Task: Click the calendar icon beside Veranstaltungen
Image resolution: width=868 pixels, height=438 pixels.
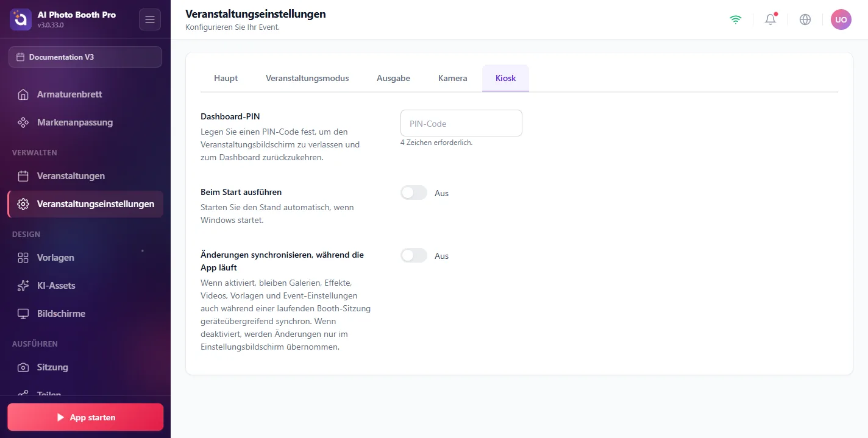Action: tap(23, 176)
